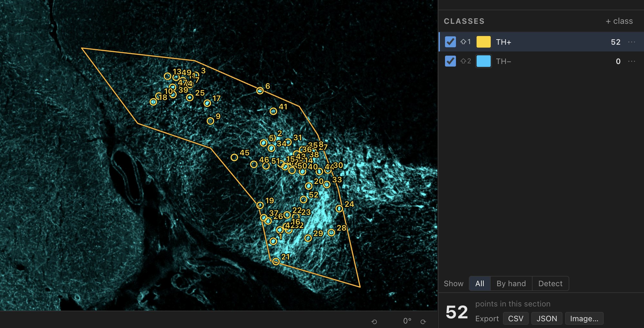Click the large 52 points total

click(457, 312)
